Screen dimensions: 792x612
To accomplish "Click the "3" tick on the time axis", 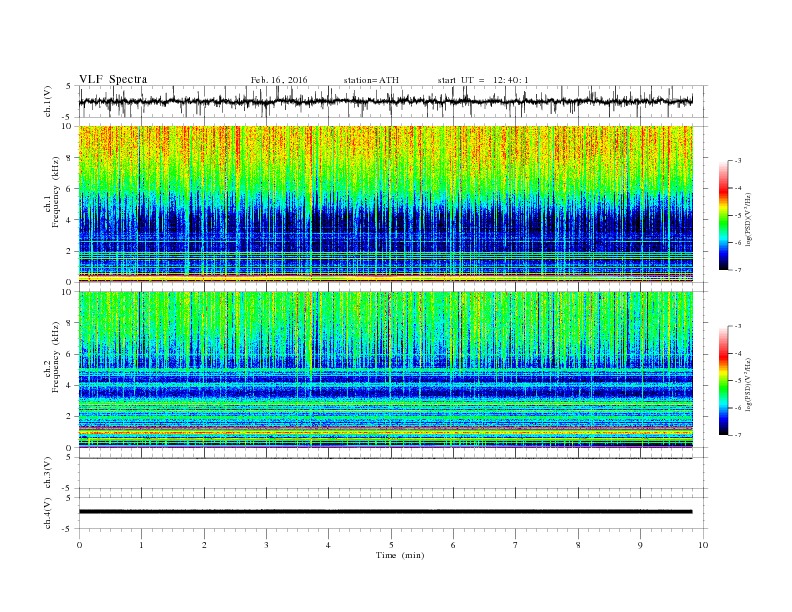I will 266,545.
